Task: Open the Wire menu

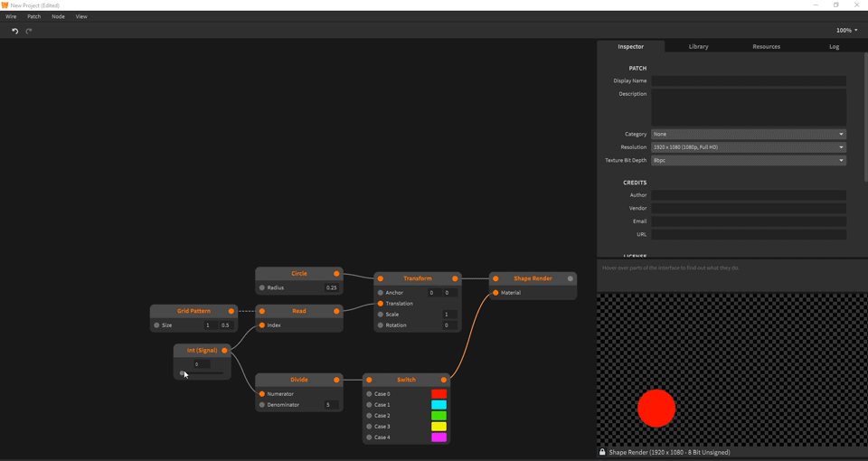Action: 11,16
